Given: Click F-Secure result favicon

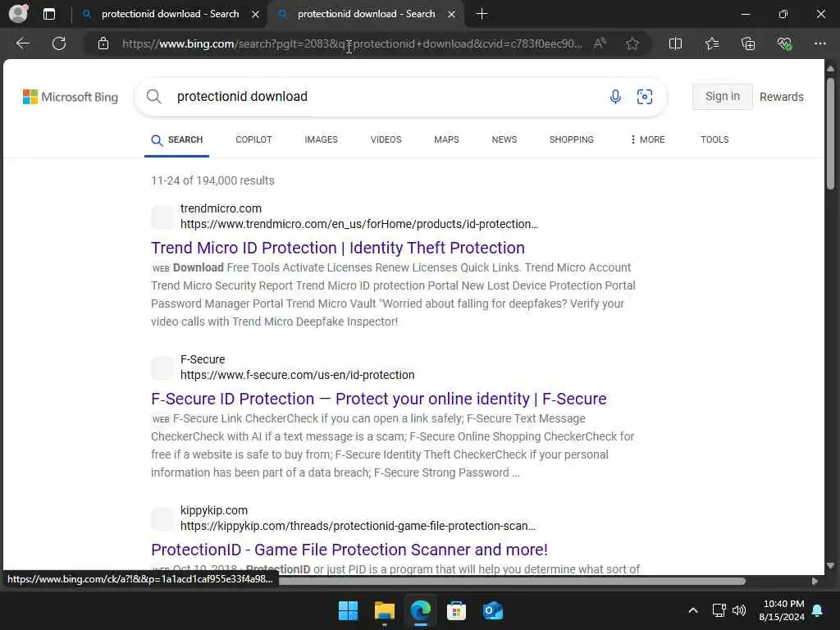Looking at the screenshot, I should coord(162,367).
